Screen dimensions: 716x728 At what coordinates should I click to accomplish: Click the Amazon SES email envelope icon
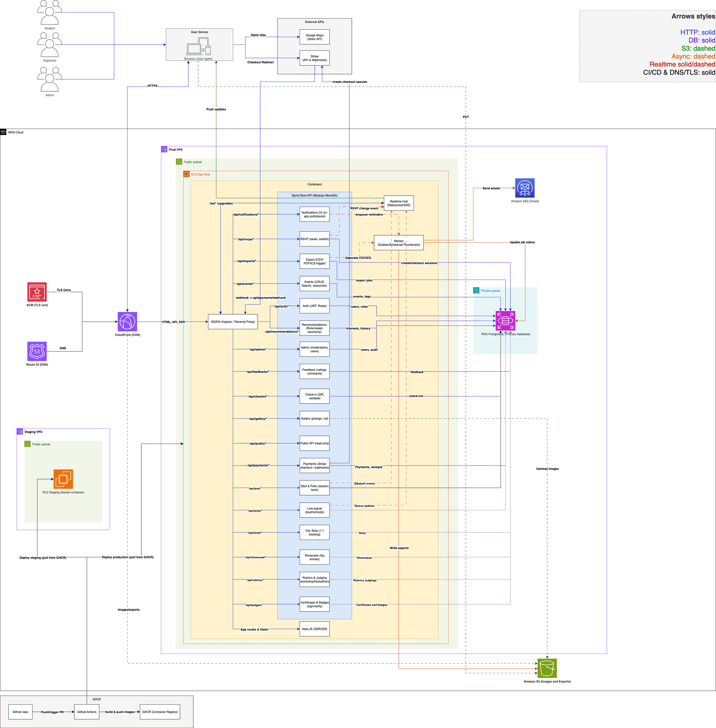pyautogui.click(x=525, y=188)
